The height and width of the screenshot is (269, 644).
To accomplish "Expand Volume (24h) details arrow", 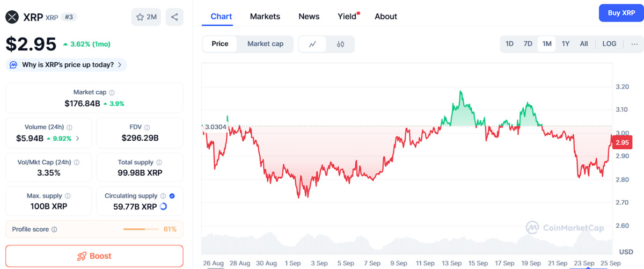I will click(77, 138).
